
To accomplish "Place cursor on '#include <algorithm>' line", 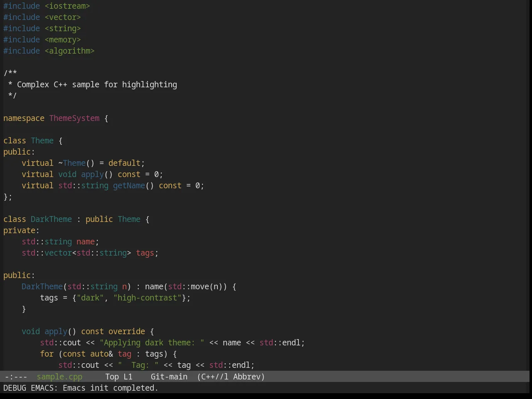I will coord(49,51).
